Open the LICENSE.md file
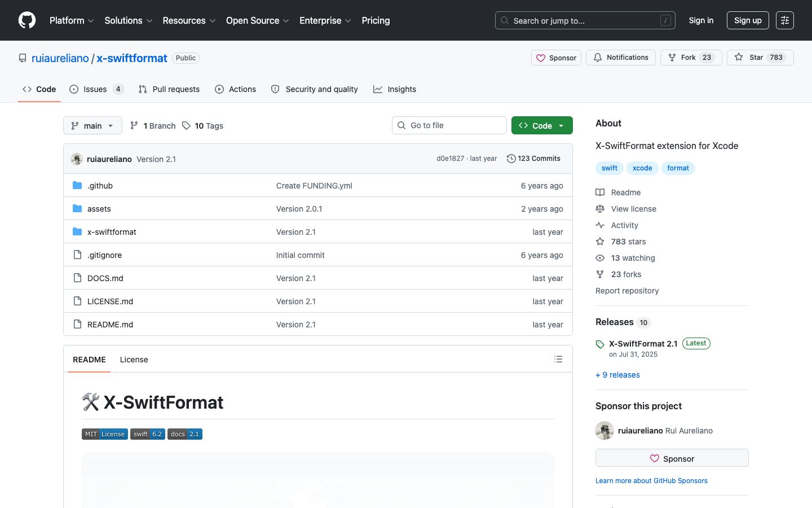The width and height of the screenshot is (812, 508). (x=110, y=301)
